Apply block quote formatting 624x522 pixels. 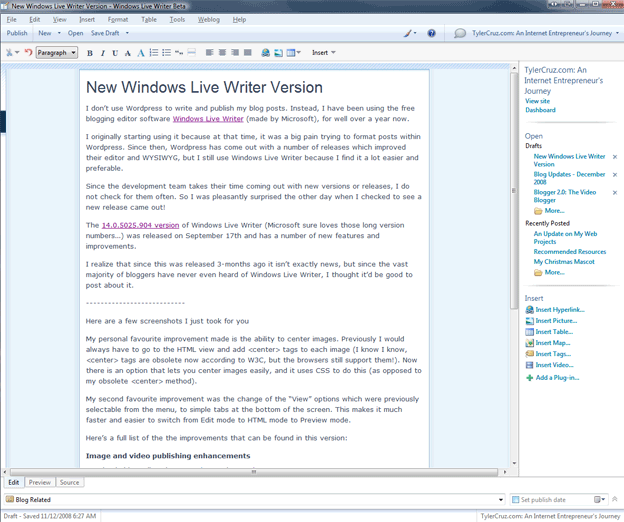pyautogui.click(x=179, y=53)
